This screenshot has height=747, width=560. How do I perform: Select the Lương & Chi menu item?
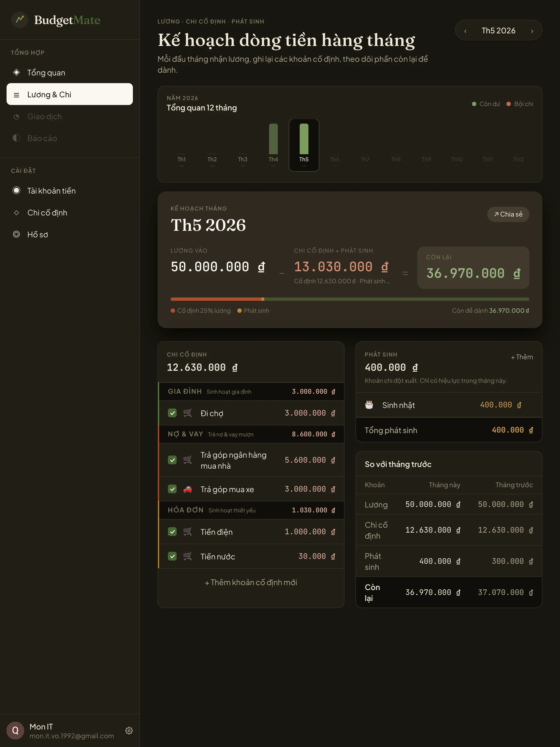coord(69,94)
